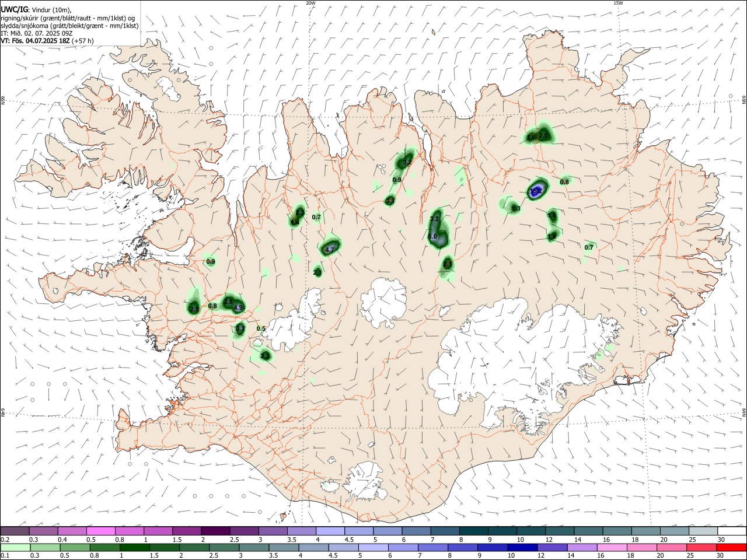Click the darkest purple swatch between 2 and 2.5

(x=215, y=531)
